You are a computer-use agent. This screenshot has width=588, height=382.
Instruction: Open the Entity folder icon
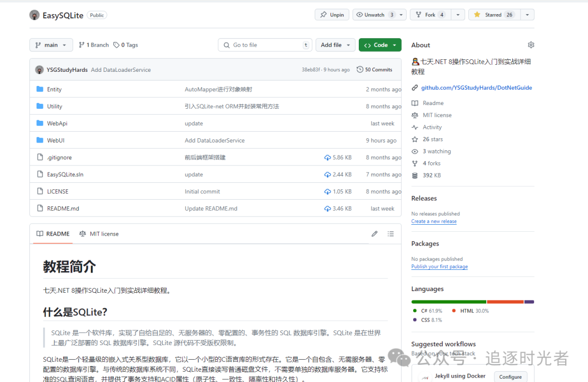[41, 89]
